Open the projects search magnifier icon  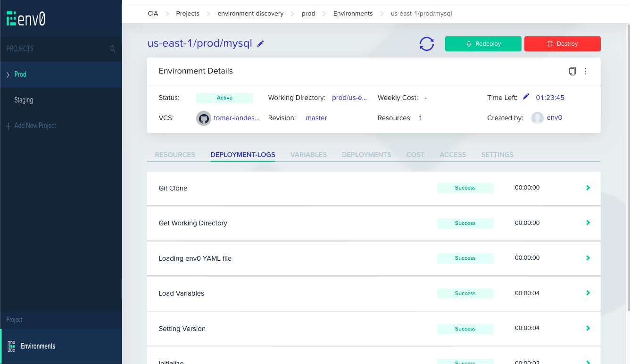113,49
